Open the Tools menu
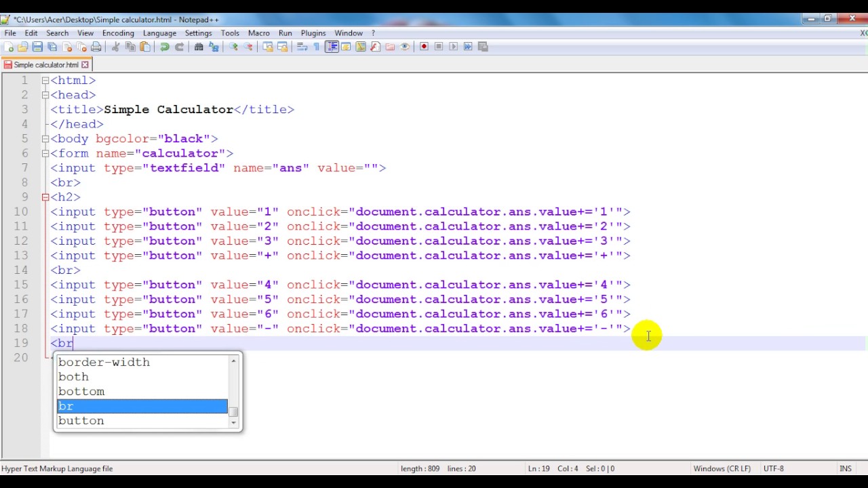868x488 pixels. [230, 33]
